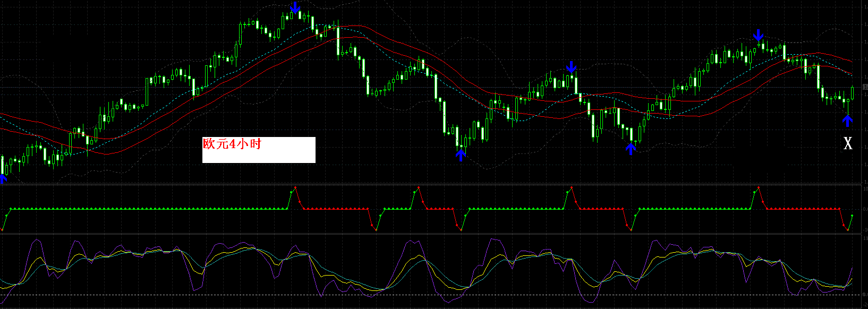
Task: Select the white X label on chart
Action: [x=848, y=143]
